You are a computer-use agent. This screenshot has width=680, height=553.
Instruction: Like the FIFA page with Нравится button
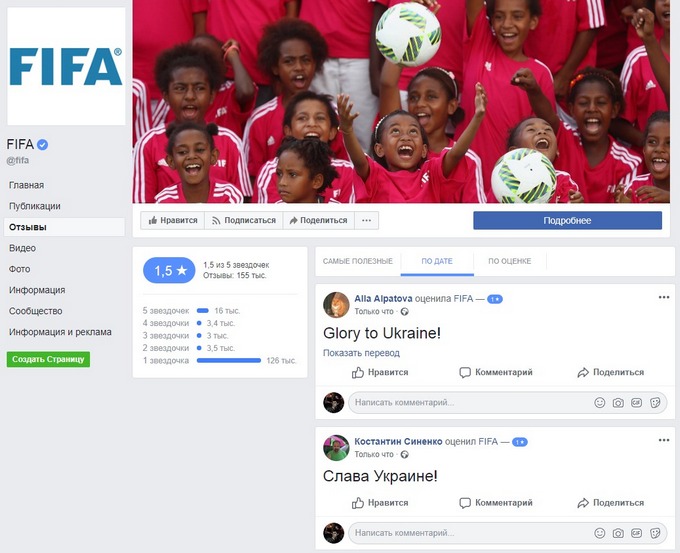click(x=173, y=220)
